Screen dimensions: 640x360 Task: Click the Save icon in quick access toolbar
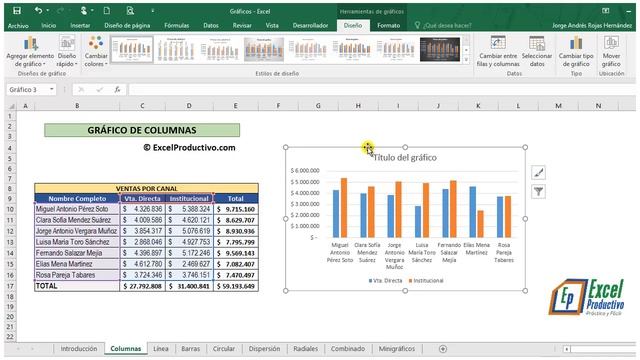click(x=17, y=11)
